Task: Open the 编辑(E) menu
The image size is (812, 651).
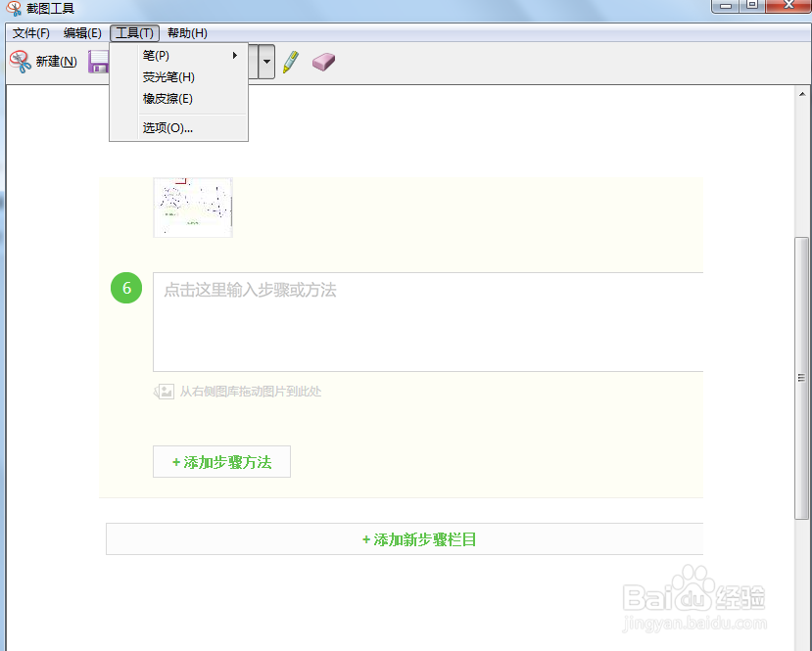Action: click(83, 32)
